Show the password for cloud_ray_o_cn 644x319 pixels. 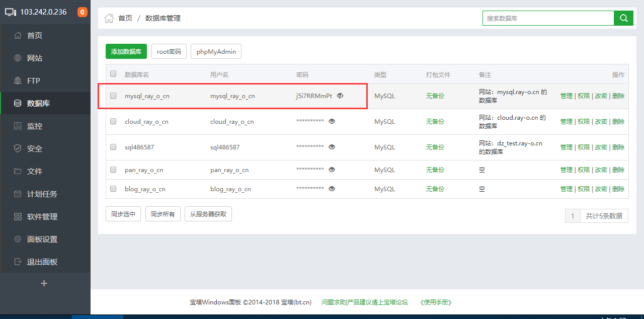(332, 121)
